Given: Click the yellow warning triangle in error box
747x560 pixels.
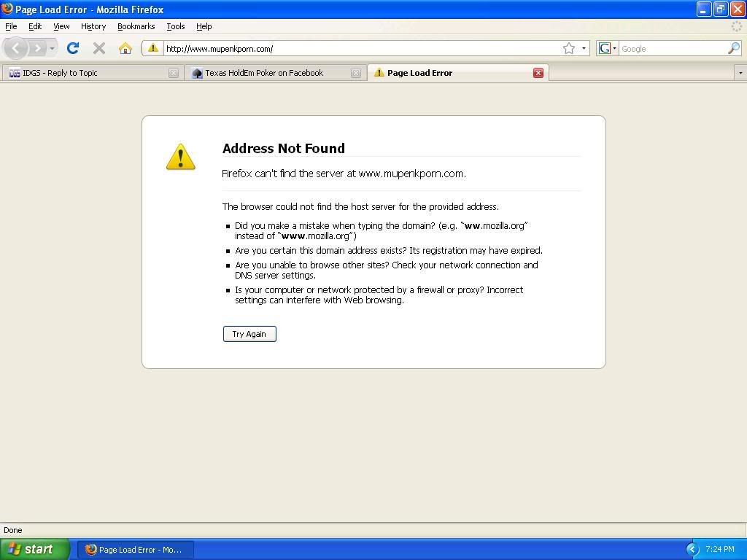Looking at the screenshot, I should [x=181, y=157].
